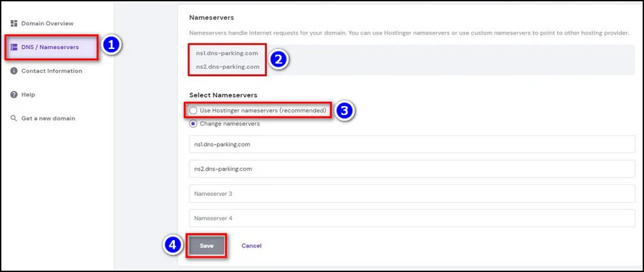The width and height of the screenshot is (644, 272).
Task: Click the numbered badge 4 annotation
Action: point(173,245)
